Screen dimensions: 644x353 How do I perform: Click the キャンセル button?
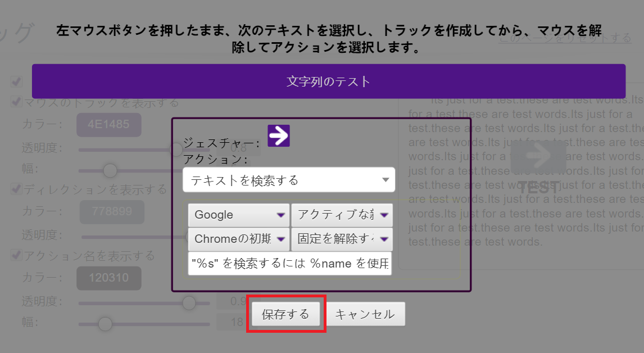pos(365,314)
